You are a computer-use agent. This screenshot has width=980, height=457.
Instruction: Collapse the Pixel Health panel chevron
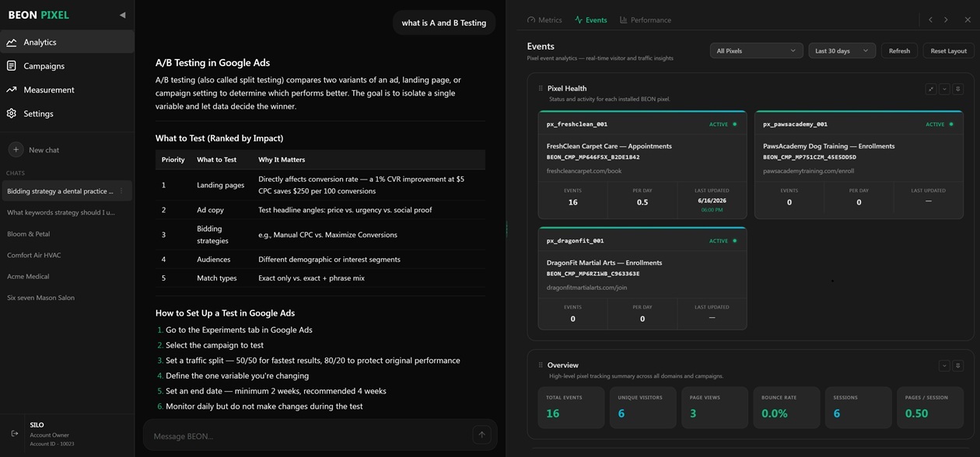coord(944,89)
